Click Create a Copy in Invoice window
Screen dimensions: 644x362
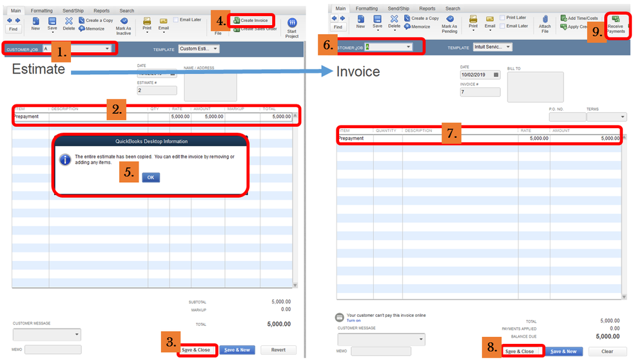coord(422,18)
